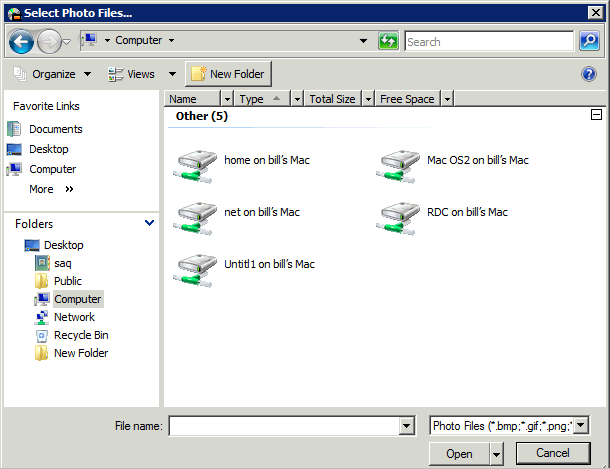Select Network in the Folders tree
Viewport: 610px width, 469px height.
tap(74, 317)
